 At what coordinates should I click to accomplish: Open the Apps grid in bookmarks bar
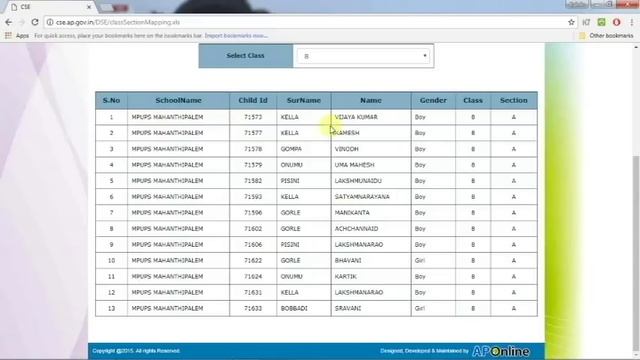click(x=17, y=36)
